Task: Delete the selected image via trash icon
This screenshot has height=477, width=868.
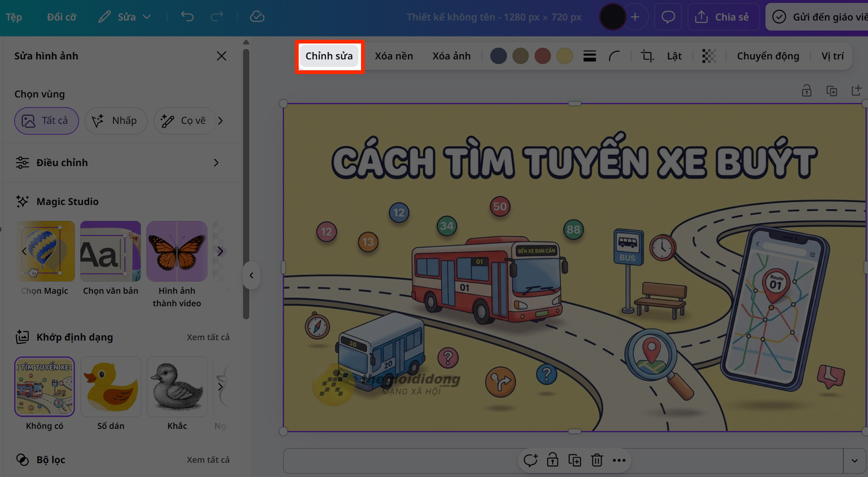Action: click(x=597, y=460)
